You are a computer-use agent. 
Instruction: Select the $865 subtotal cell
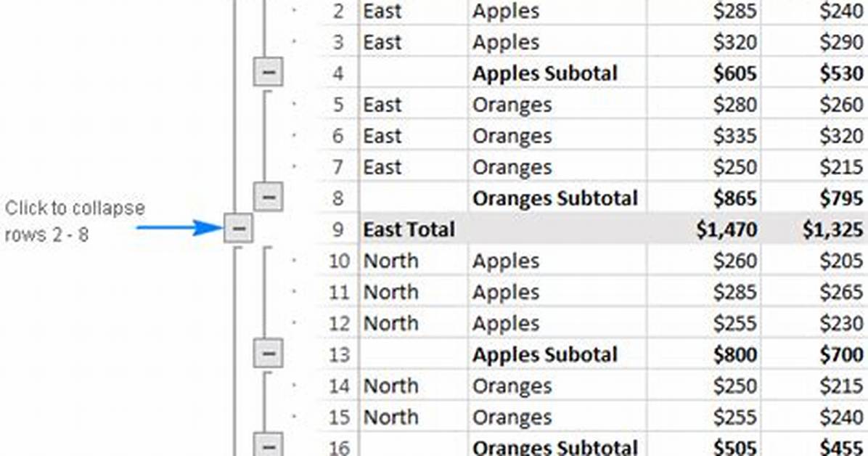(x=703, y=198)
